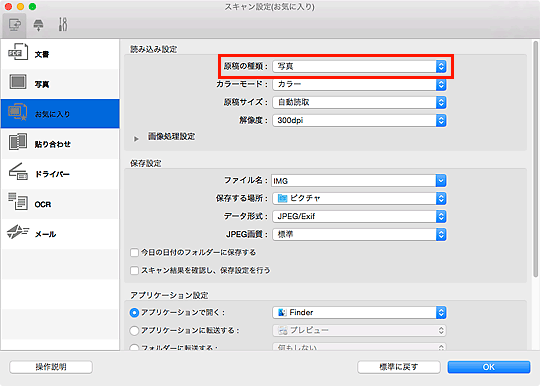
Task: Open the アプリケーションに転送する プレビュー dropdown
Action: (359, 331)
